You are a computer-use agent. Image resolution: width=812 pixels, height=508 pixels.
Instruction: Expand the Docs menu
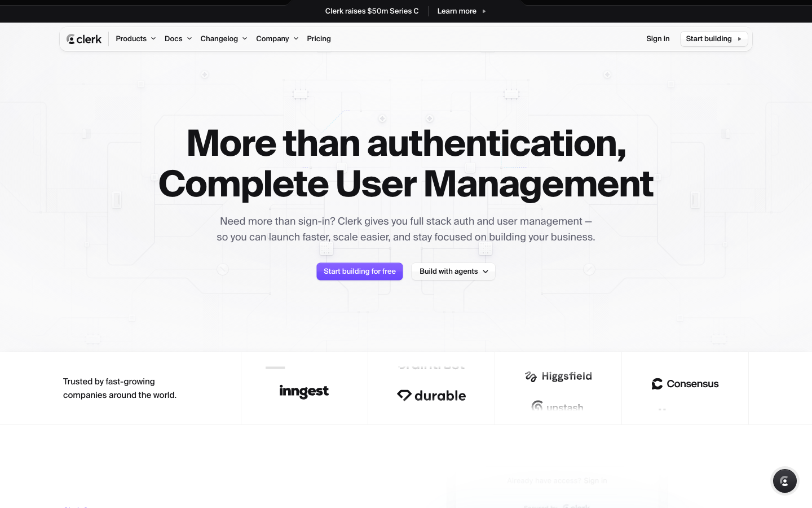point(178,39)
